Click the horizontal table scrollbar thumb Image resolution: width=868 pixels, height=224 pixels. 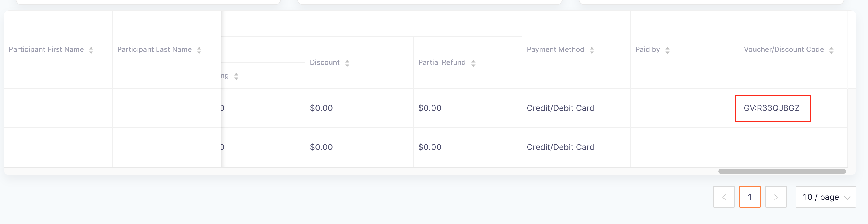(782, 171)
